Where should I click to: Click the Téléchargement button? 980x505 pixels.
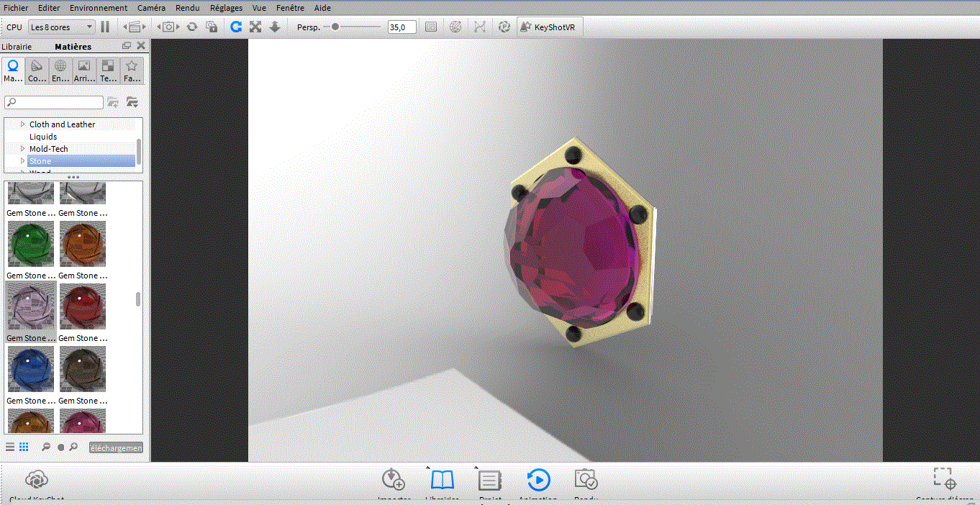[116, 447]
